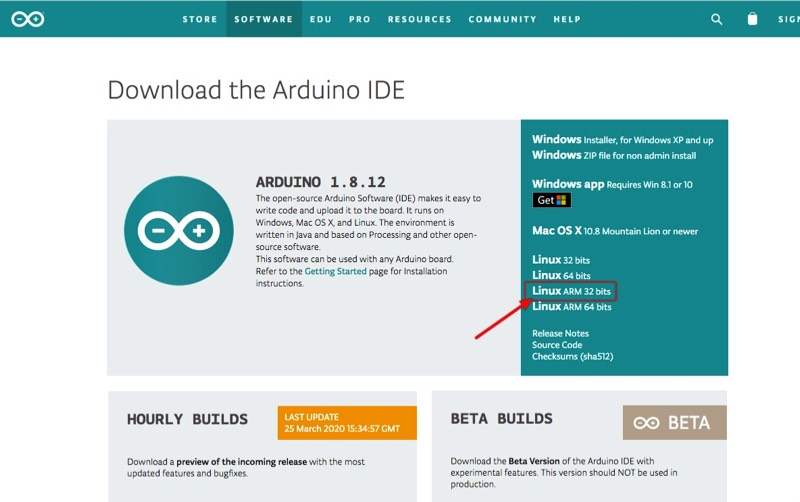Select the Software menu item

263,19
